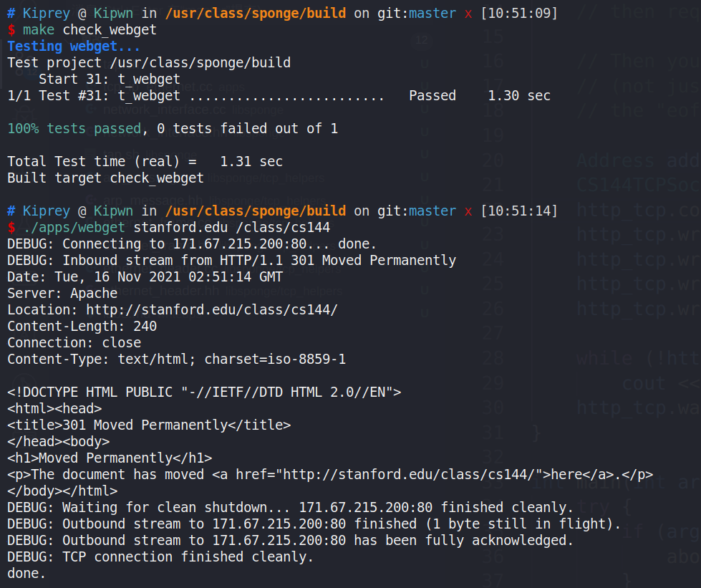This screenshot has width=701, height=588.
Task: Click the /usr/class/sponge/build path in the first prompt
Action: click(x=255, y=14)
